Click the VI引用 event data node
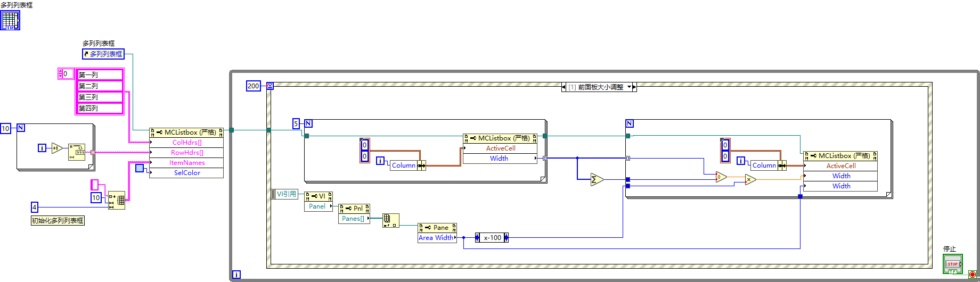This screenshot has height=282, width=980. coord(285,194)
